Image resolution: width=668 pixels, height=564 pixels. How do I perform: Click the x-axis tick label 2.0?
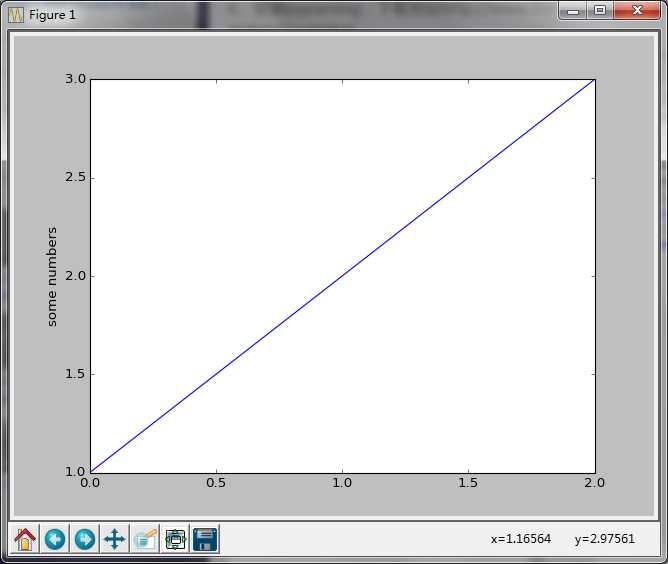click(594, 483)
